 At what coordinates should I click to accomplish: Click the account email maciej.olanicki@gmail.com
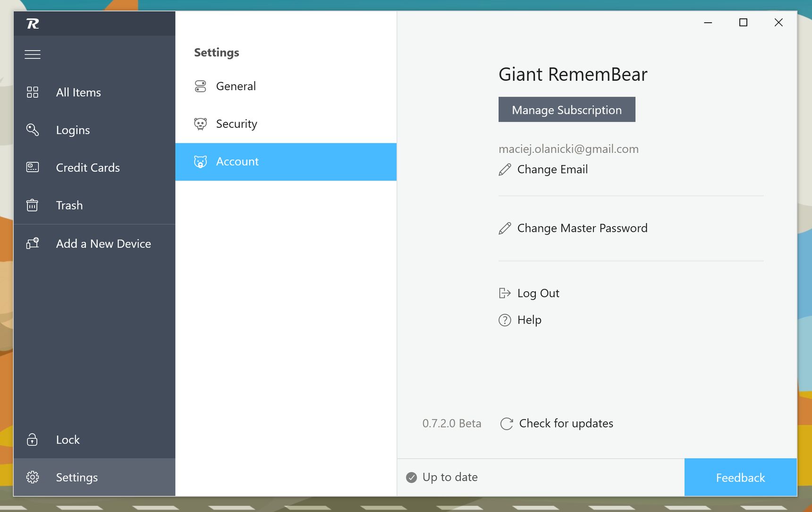coord(568,149)
